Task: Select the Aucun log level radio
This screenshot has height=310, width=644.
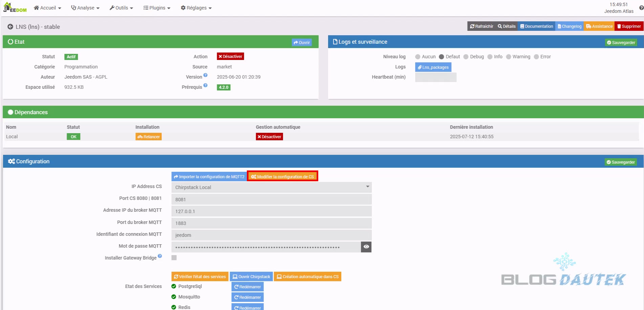Action: 418,57
